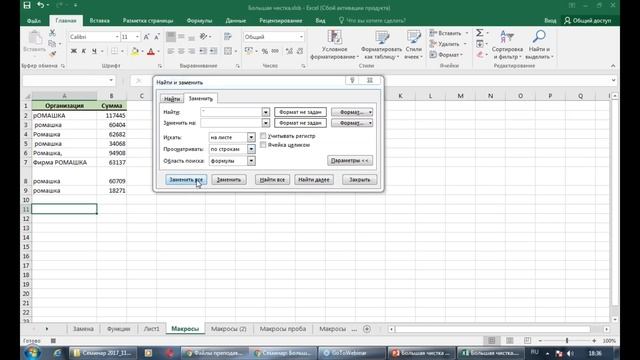Click the fill color bucket swatch
The height and width of the screenshot is (360, 640).
coord(134,51)
